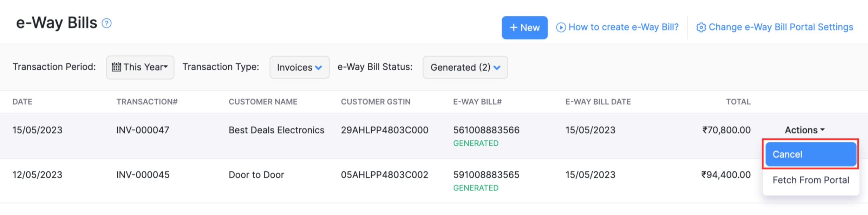Click e-Way Bill number 561008883566
868x215 pixels.
coord(487,130)
